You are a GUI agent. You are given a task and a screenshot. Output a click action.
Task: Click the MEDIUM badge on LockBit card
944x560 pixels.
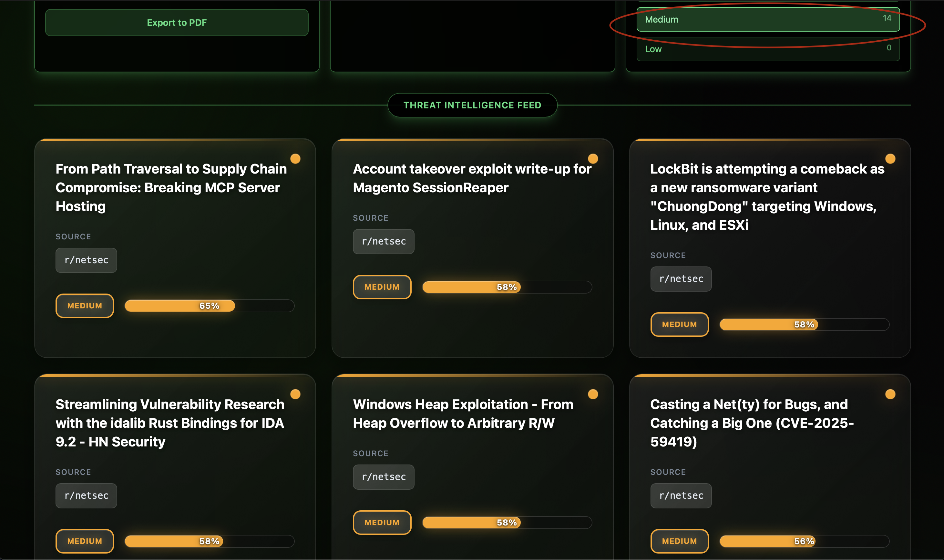click(x=679, y=324)
